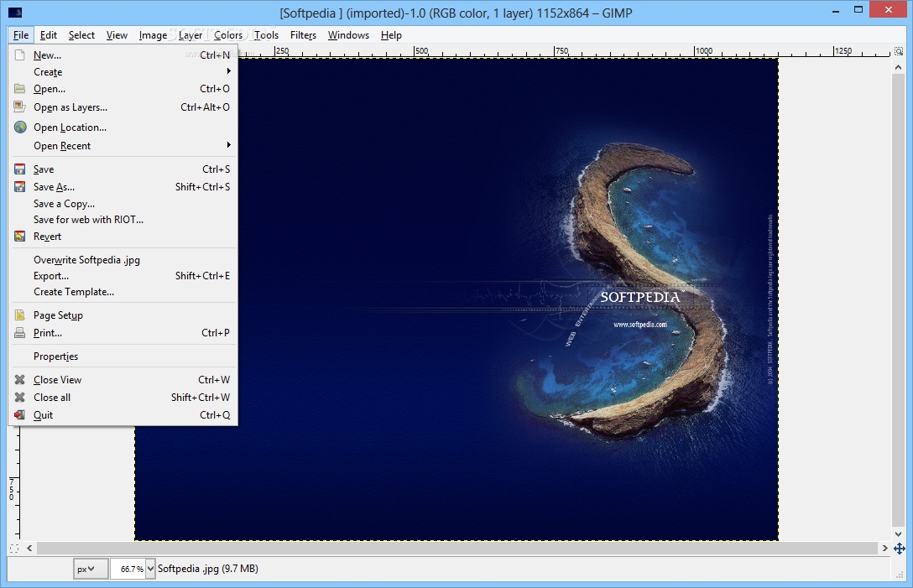This screenshot has height=588, width=913.
Task: Click the Open folder icon
Action: click(x=20, y=88)
